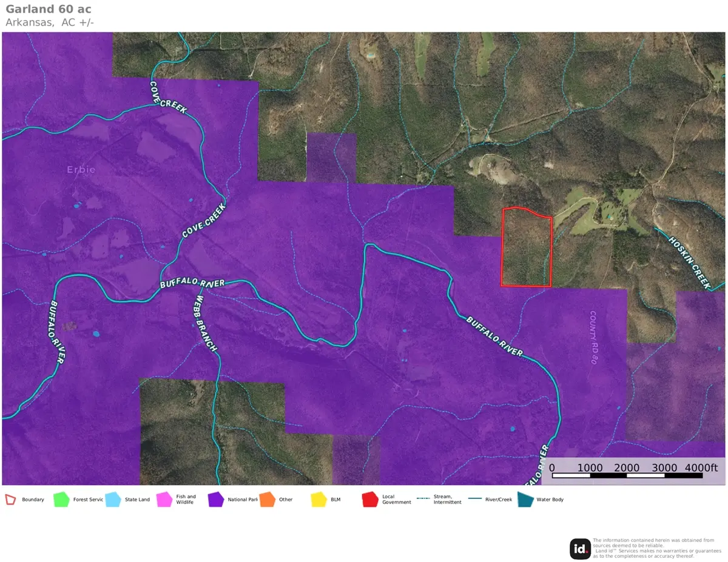Click the yellow BLM legend swatch
Screen dimensions: 728x562
pos(319,500)
